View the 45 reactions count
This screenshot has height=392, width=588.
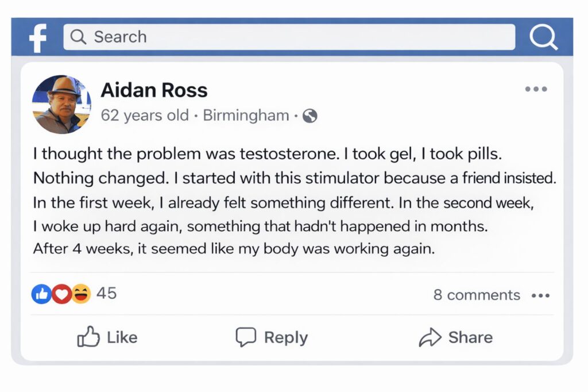(x=106, y=294)
